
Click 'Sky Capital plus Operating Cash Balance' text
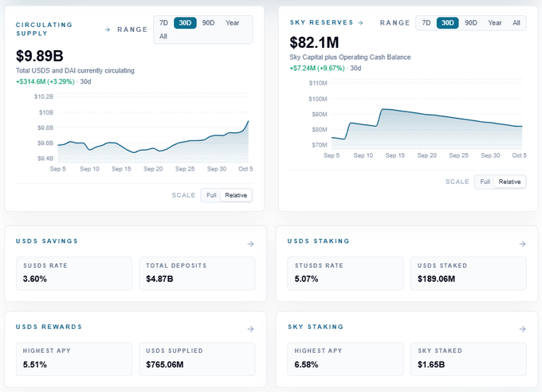(x=350, y=57)
